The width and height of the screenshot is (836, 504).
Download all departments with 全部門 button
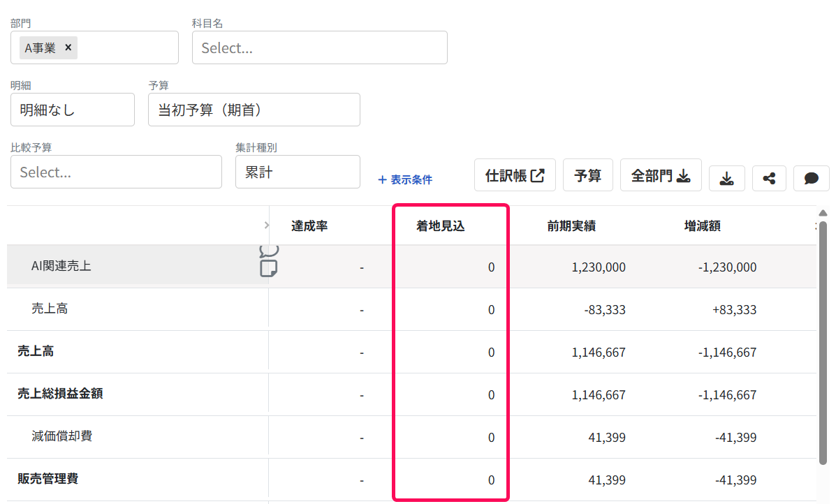pos(661,175)
